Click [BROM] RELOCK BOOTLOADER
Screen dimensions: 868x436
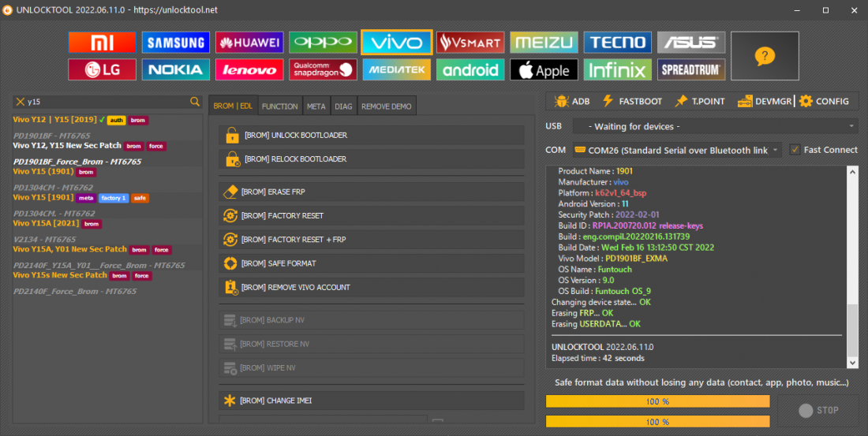(x=371, y=158)
